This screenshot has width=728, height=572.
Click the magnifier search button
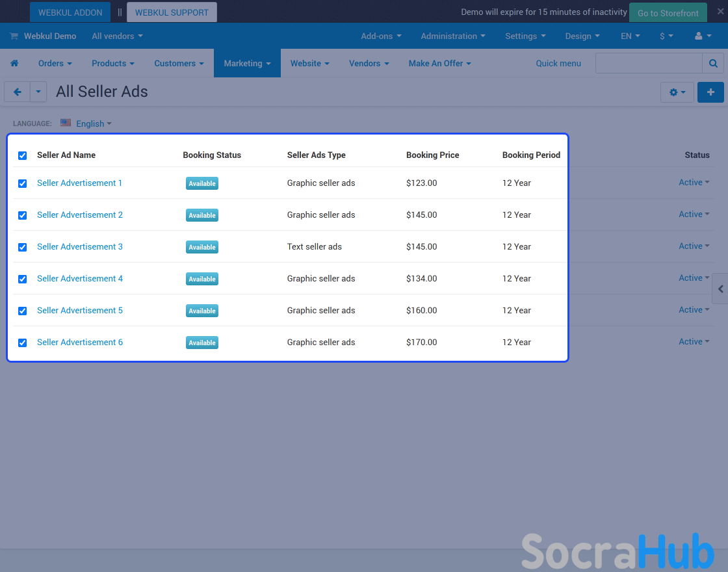[713, 63]
